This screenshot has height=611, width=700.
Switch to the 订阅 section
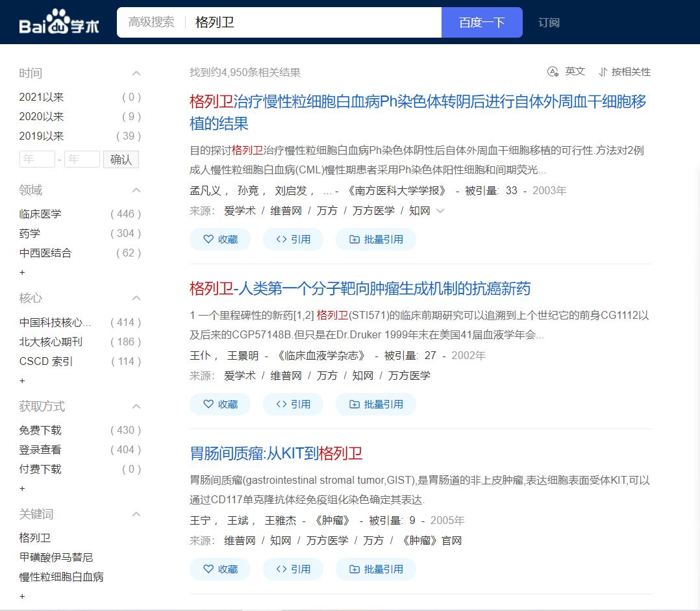click(x=549, y=22)
